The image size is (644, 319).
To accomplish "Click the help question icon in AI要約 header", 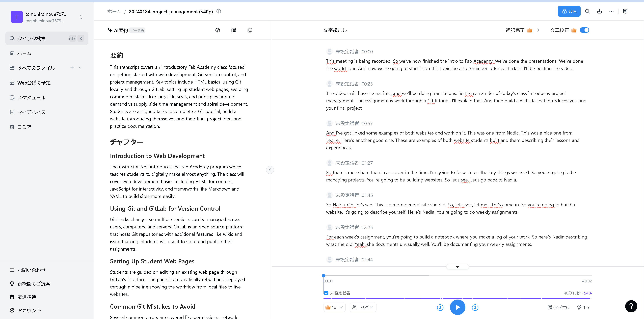I will [x=218, y=30].
